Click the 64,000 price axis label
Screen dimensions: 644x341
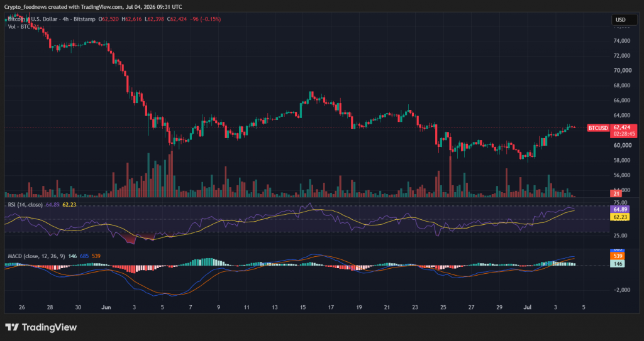point(623,116)
